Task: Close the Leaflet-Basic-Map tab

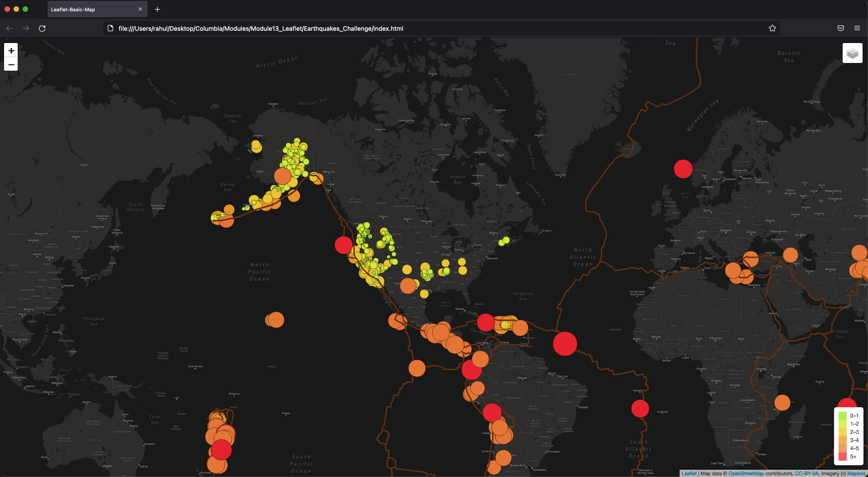Action: pyautogui.click(x=140, y=9)
